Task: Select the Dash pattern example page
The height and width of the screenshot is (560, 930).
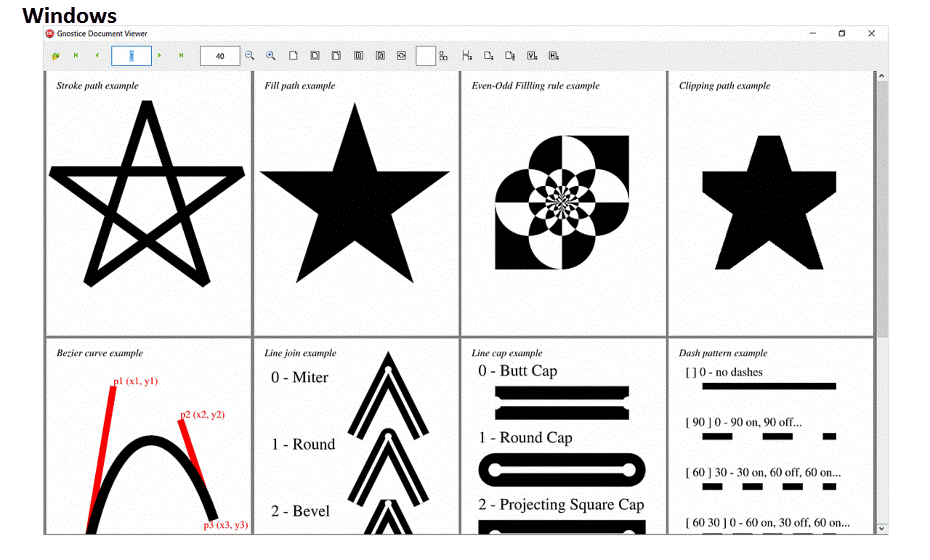Action: (770, 437)
